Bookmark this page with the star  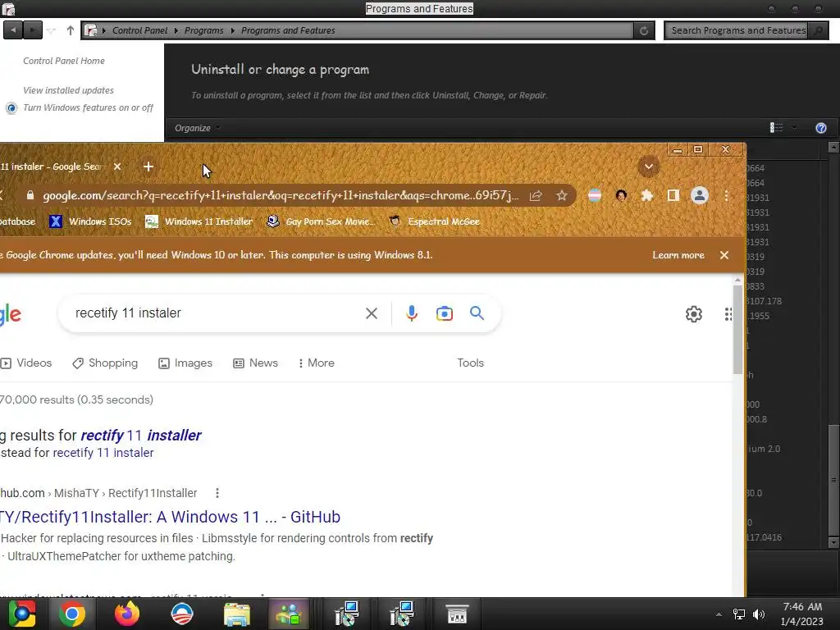click(561, 195)
